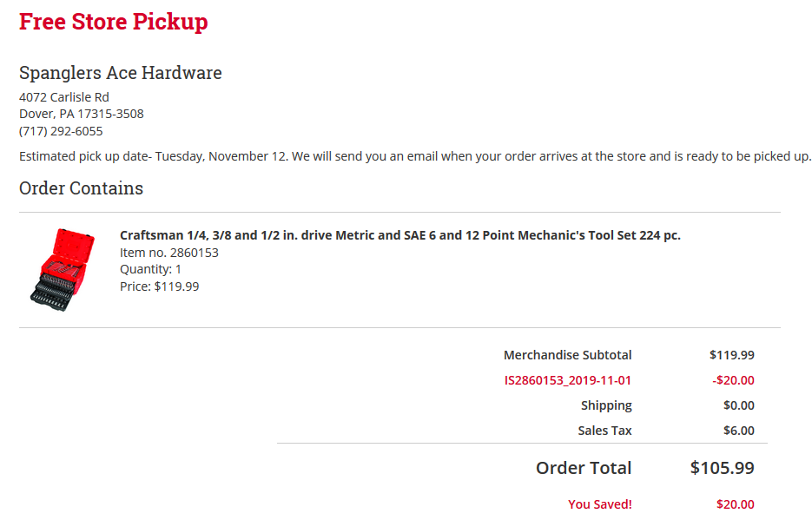
Task: Click the You Saved! label
Action: (x=599, y=504)
